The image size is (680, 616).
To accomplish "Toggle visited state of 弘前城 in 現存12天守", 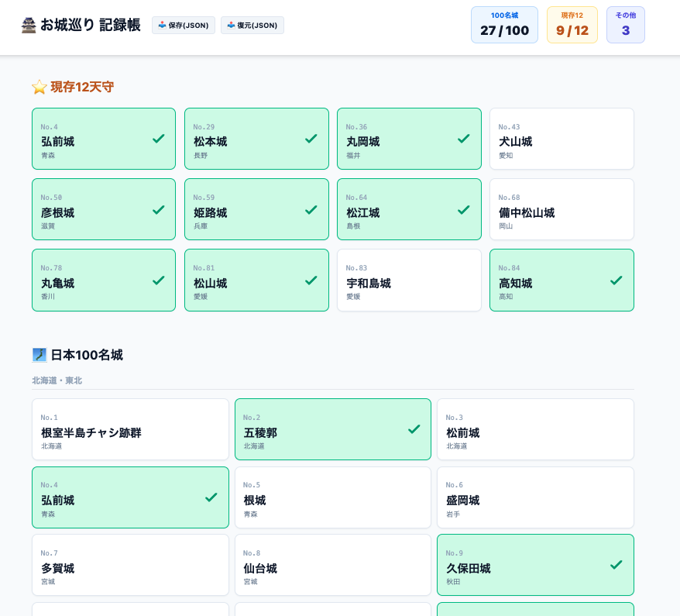I will (104, 139).
